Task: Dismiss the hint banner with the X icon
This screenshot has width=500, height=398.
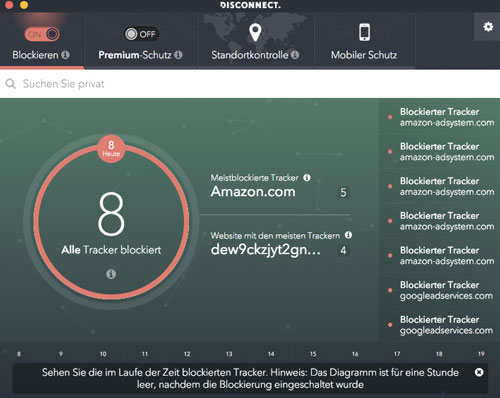Action: click(479, 372)
